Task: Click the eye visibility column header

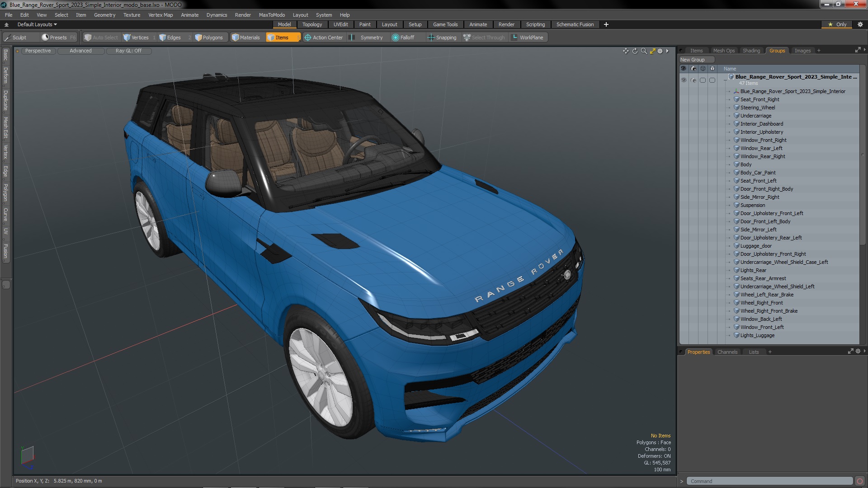Action: [x=683, y=69]
